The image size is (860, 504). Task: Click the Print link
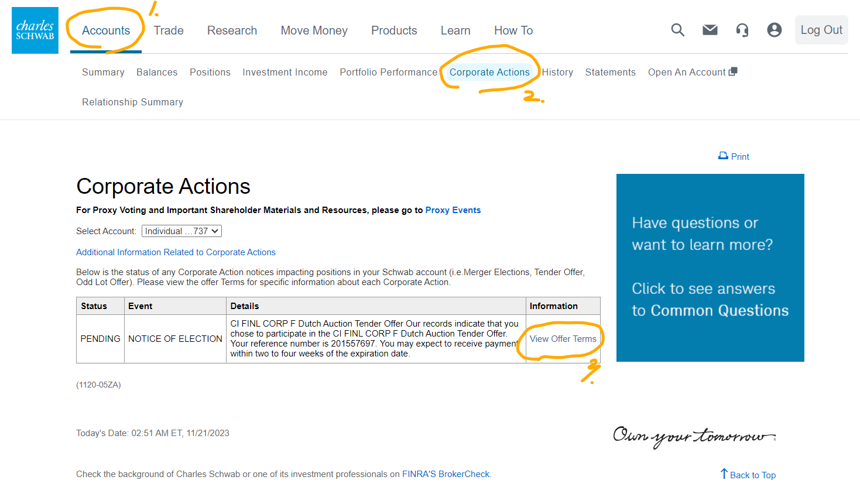tap(740, 156)
